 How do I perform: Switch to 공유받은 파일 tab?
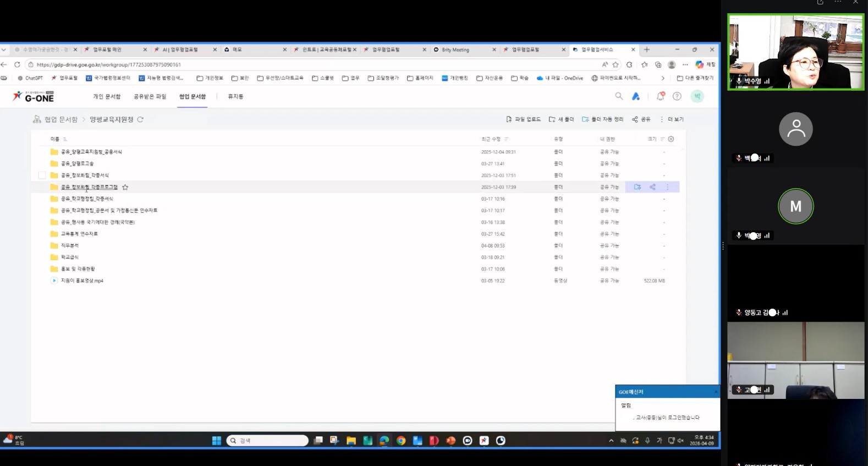pos(150,96)
